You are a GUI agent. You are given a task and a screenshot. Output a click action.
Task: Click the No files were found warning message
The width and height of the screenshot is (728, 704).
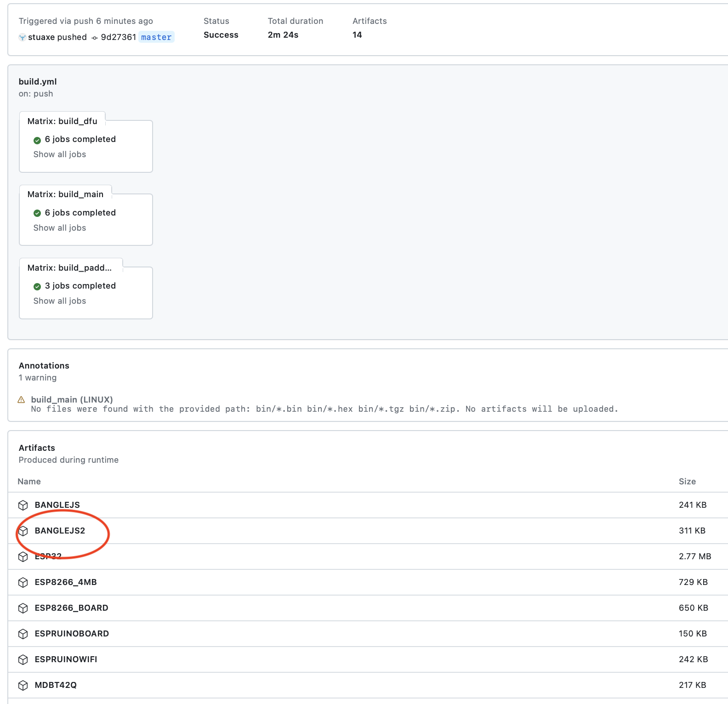point(324,409)
